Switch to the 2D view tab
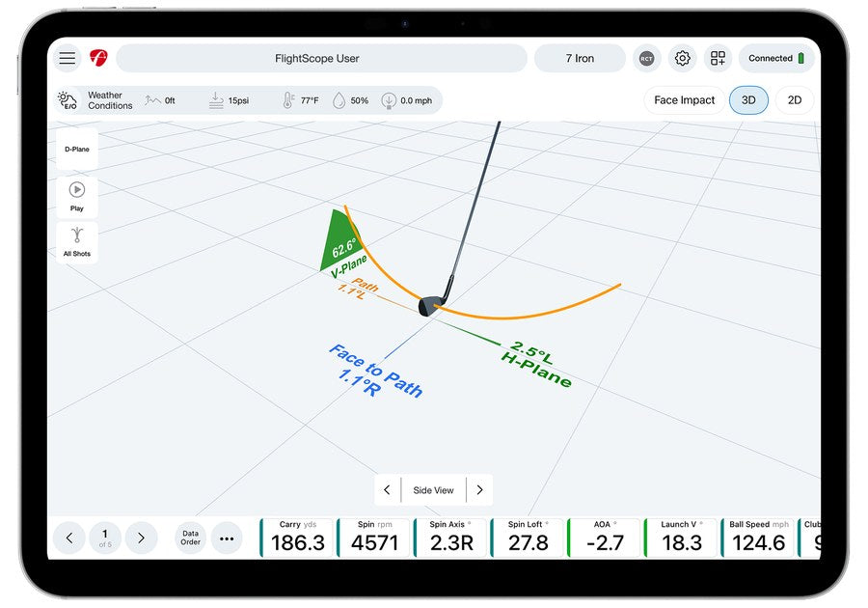The width and height of the screenshot is (868, 608). pos(795,100)
